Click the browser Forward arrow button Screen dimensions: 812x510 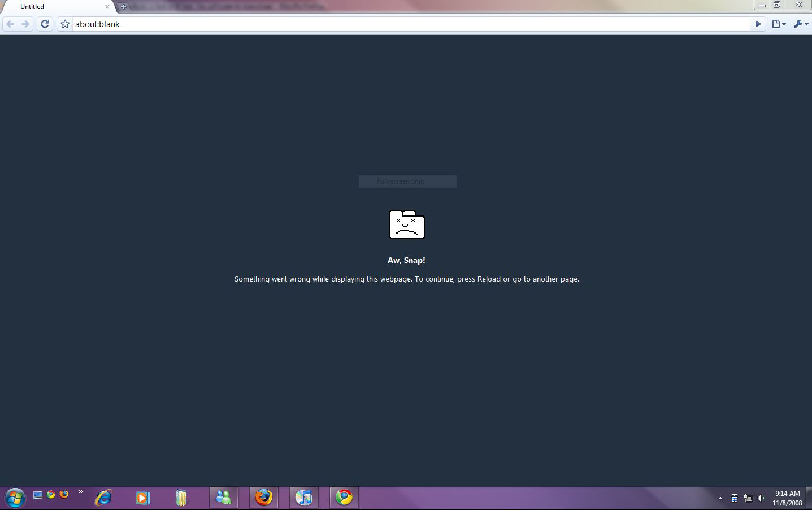(x=25, y=24)
